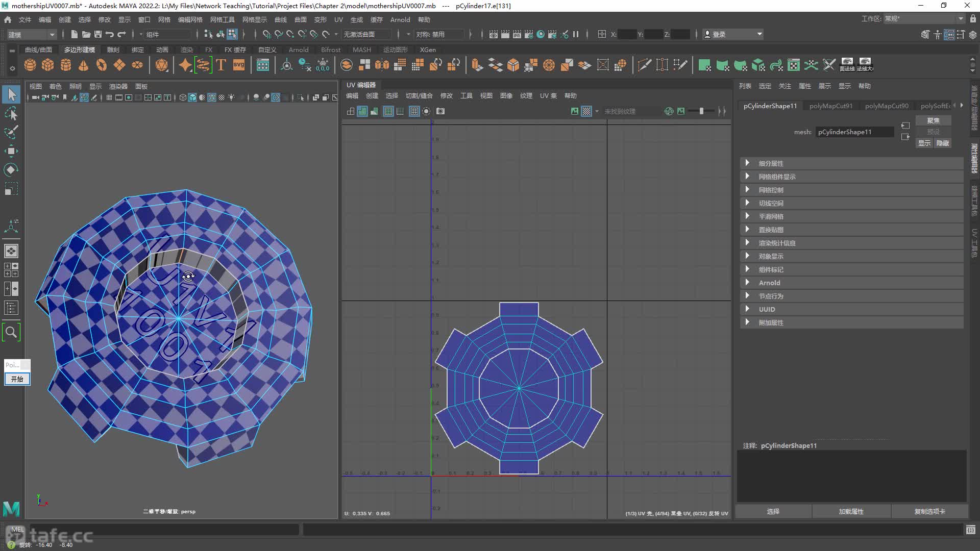
Task: Click the search magnifier icon in left sidebar
Action: 11,332
